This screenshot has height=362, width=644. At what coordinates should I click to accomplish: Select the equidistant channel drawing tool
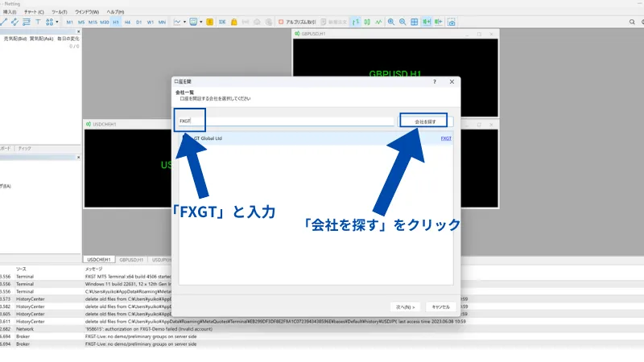pyautogui.click(x=14, y=23)
